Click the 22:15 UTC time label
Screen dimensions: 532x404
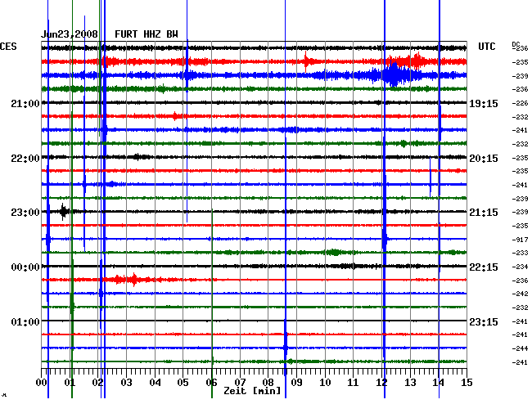tap(484, 267)
